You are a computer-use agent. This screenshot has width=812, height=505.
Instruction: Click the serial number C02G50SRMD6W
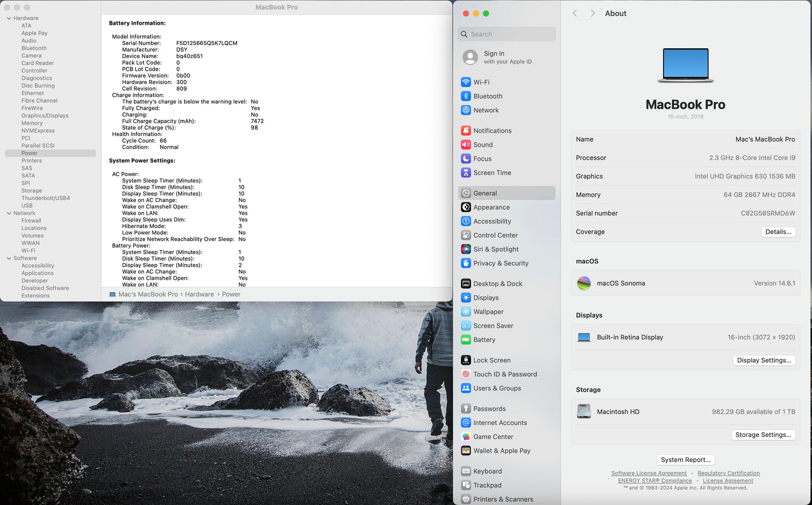(768, 213)
